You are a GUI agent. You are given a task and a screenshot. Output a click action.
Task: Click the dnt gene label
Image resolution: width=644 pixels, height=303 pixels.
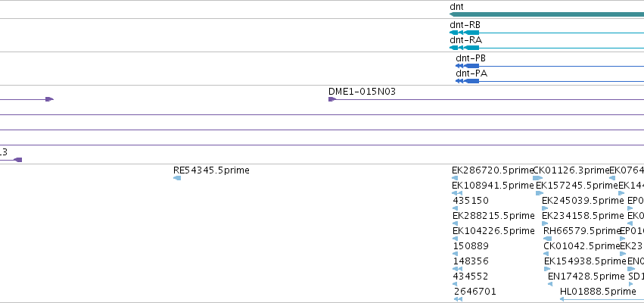(x=457, y=7)
